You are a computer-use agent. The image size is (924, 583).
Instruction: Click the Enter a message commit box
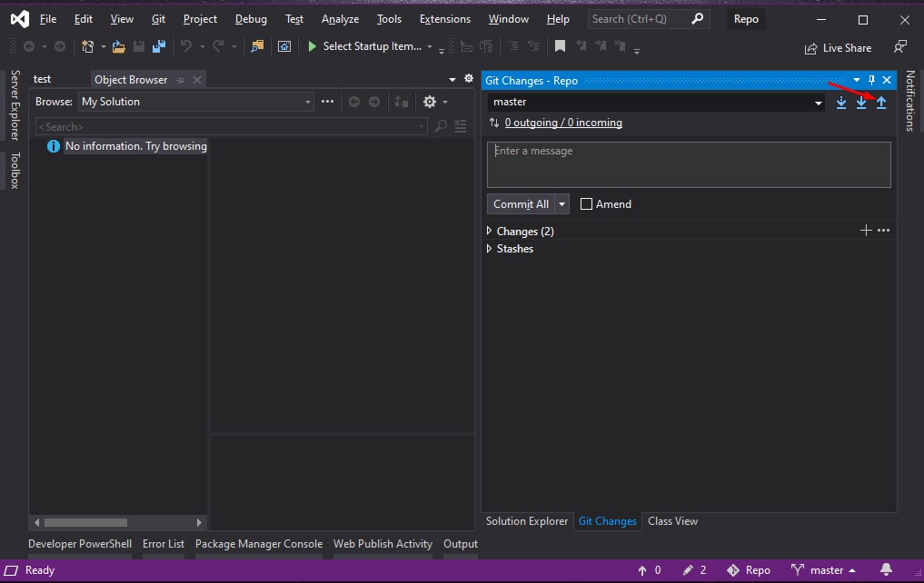(x=688, y=163)
